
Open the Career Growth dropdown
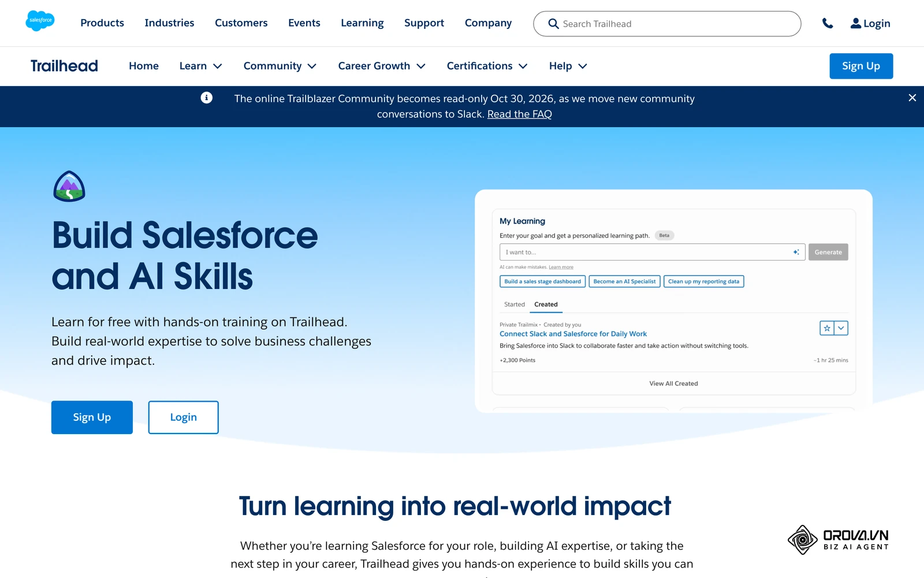[x=382, y=66]
